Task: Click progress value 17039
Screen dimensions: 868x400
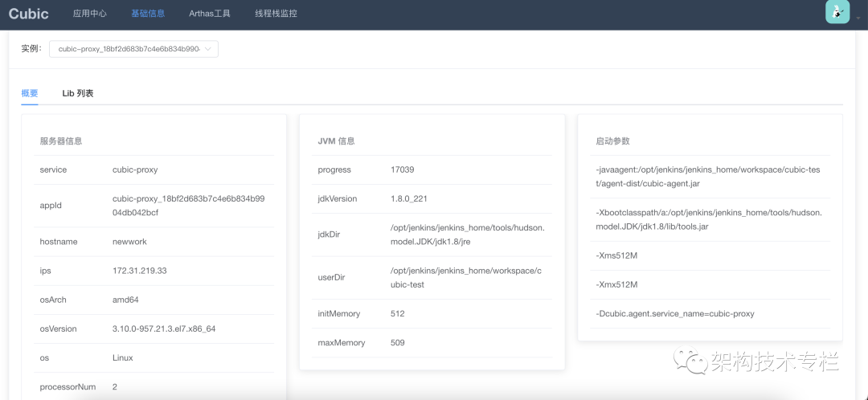Action: 403,169
